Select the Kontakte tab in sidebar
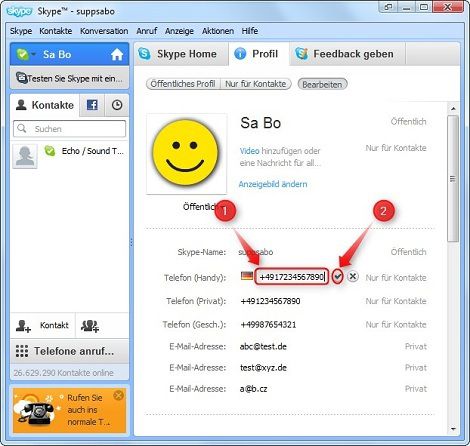The height and width of the screenshot is (446, 470). (45, 105)
